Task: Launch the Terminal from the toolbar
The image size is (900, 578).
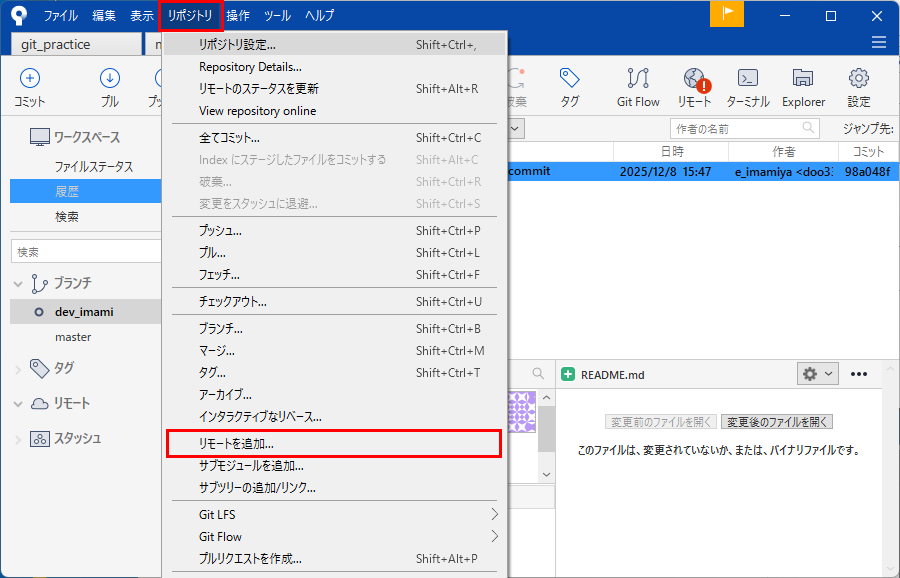Action: (x=748, y=85)
